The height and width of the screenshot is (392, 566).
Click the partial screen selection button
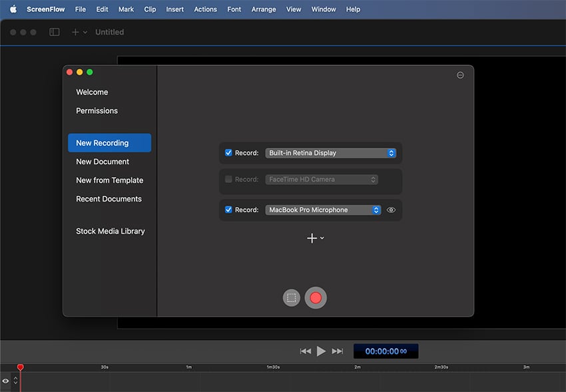291,298
